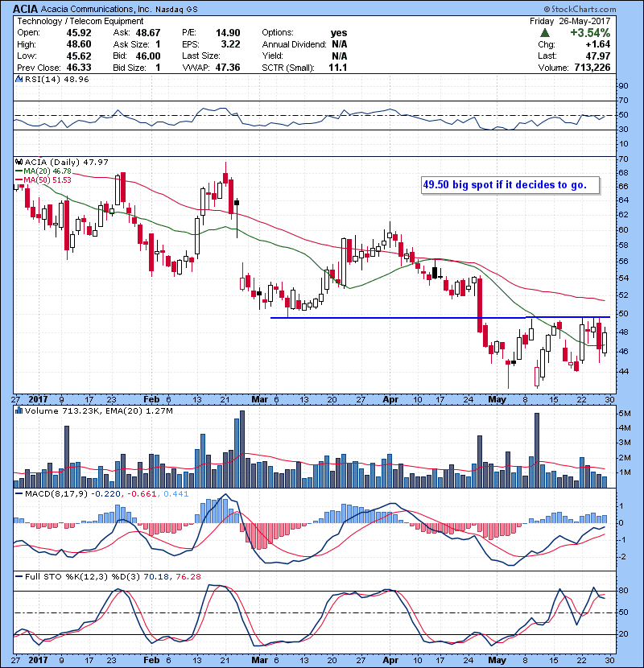Click the red MA(50) legend line marker
Image resolution: width=644 pixels, height=668 pixels.
[x=19, y=179]
